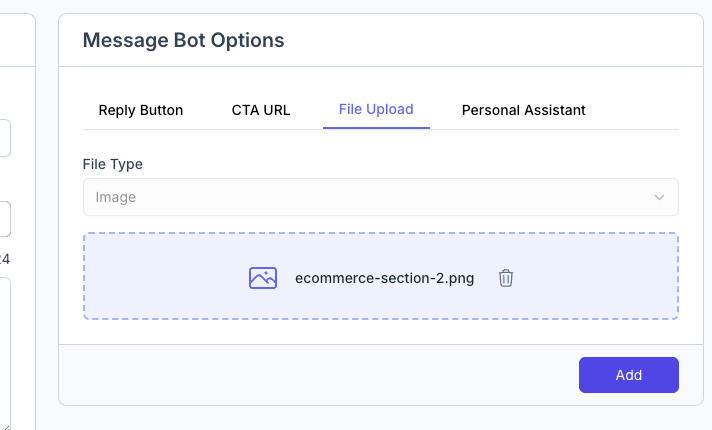Click the second cut-off input in left panel
Screen dimensions: 712x430
5,219
